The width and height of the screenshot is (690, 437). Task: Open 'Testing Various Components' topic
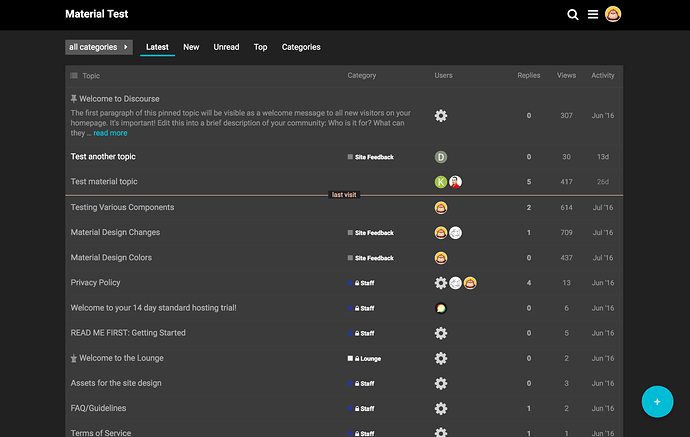tap(122, 207)
